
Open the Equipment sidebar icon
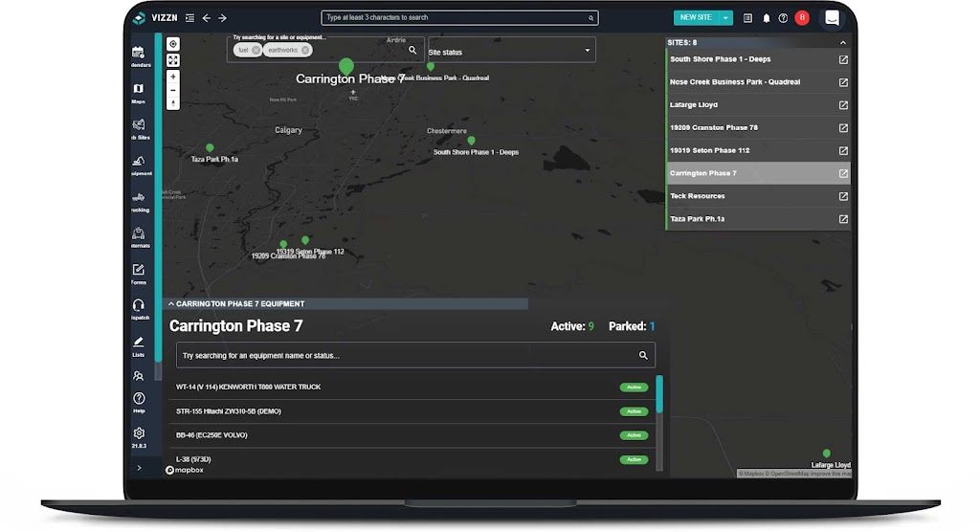pos(139,162)
